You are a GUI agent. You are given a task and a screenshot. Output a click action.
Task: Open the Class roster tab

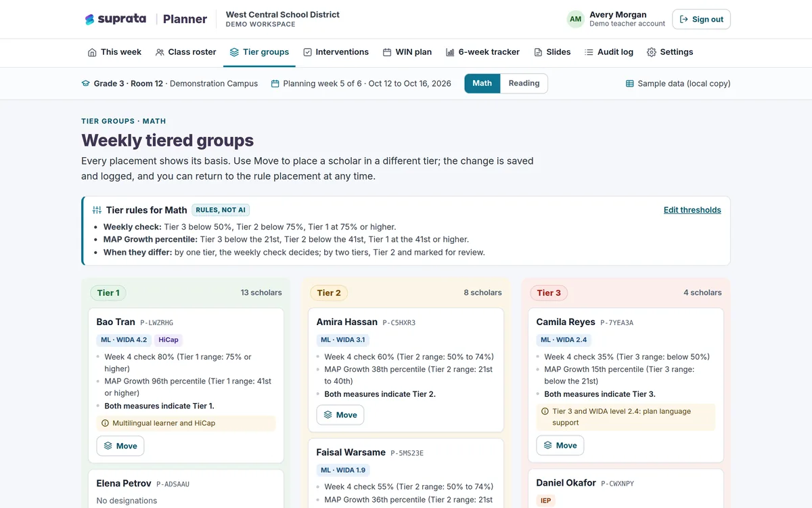(185, 52)
